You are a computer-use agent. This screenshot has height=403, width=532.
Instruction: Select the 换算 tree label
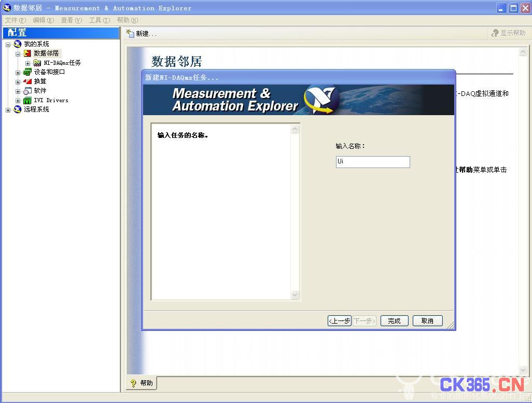tap(40, 81)
